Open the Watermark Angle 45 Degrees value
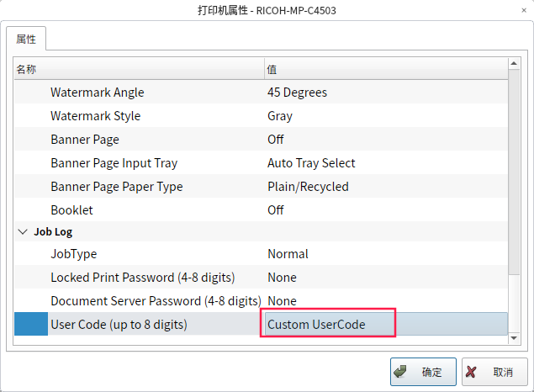Screen dimensions: 534x392 297,93
